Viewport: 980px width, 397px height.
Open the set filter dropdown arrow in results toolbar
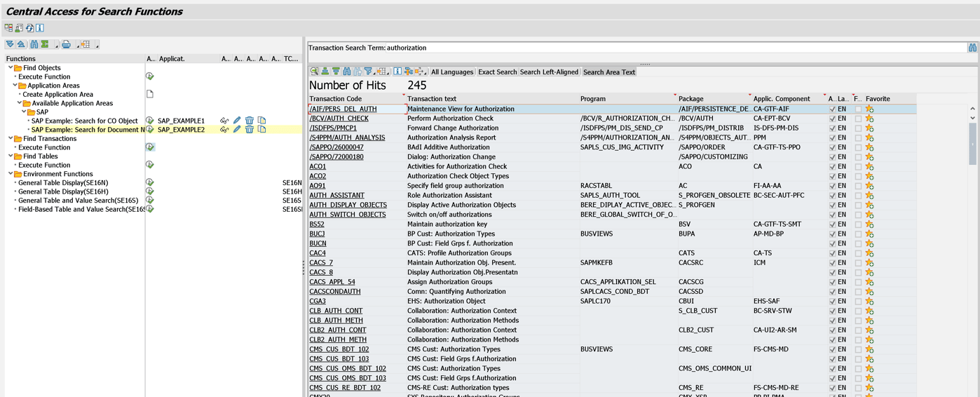pyautogui.click(x=373, y=73)
